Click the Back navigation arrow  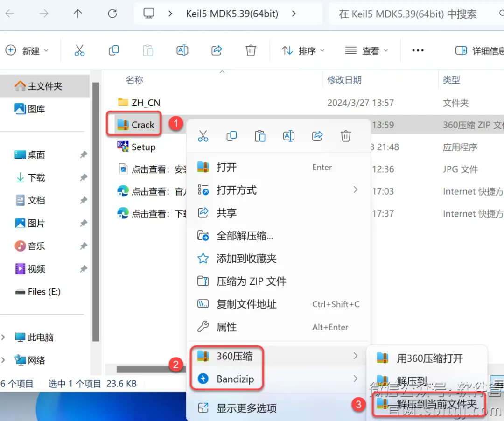point(10,14)
